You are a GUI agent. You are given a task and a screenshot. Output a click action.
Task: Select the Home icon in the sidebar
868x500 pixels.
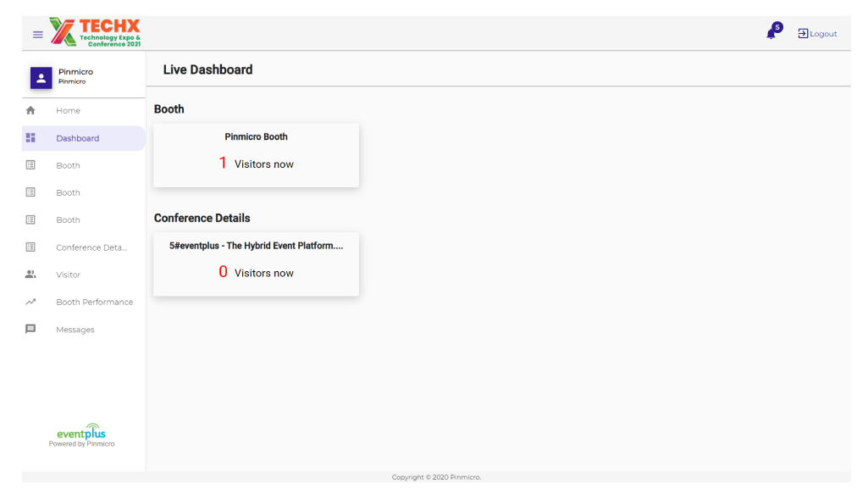point(30,110)
